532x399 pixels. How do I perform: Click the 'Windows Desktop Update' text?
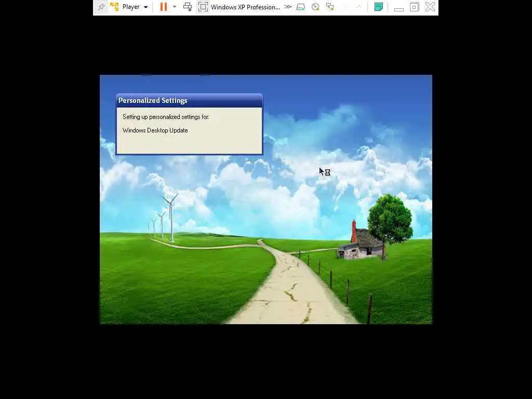coord(155,130)
